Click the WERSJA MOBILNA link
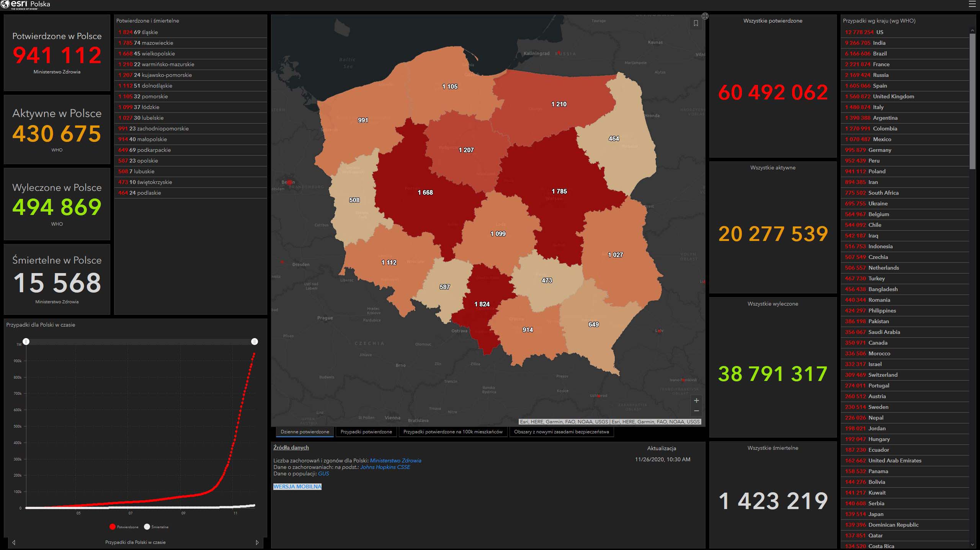This screenshot has width=980, height=550. pos(297,487)
